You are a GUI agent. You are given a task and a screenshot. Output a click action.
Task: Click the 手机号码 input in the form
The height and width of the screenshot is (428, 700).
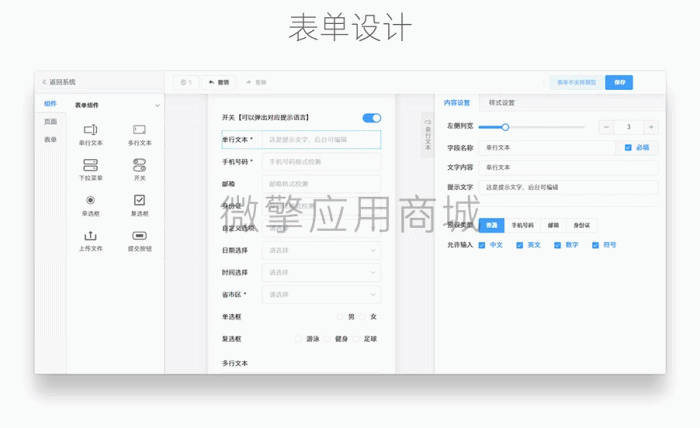point(321,162)
